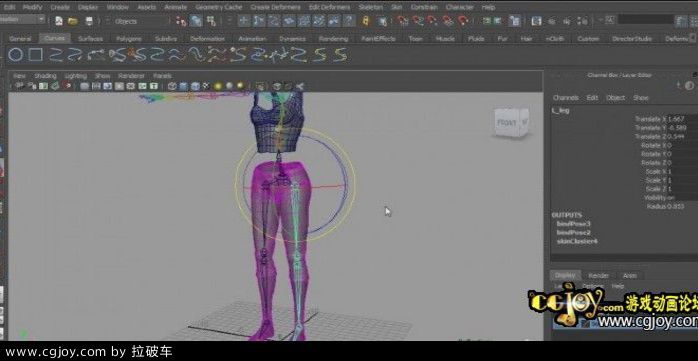698x361 pixels.
Task: Click the EP curve tool shelf icon
Action: click(x=76, y=55)
